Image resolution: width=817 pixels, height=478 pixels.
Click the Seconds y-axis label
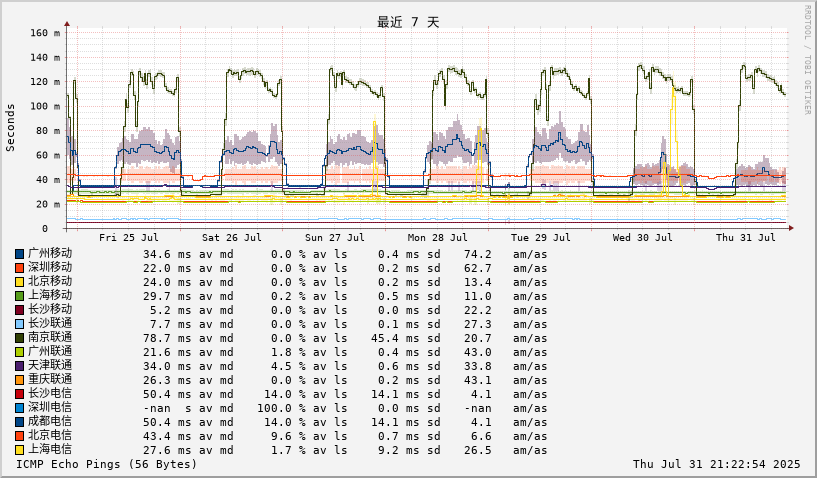click(x=10, y=128)
